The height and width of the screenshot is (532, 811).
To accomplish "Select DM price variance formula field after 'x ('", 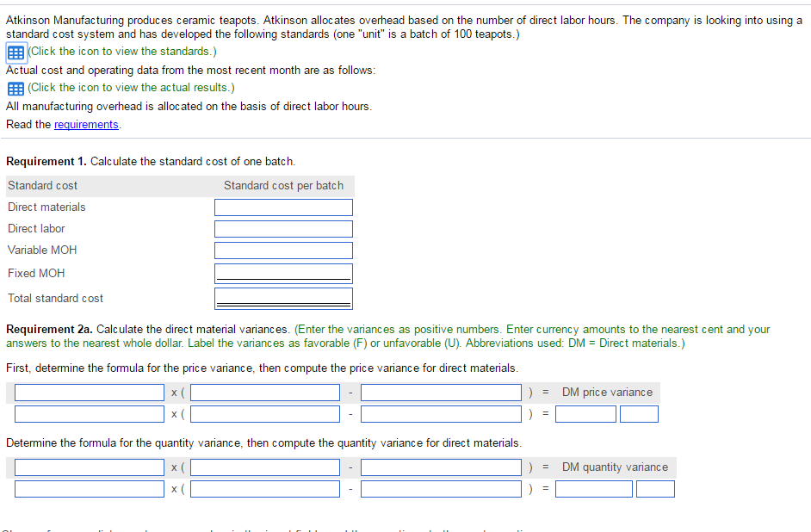I will tap(265, 393).
